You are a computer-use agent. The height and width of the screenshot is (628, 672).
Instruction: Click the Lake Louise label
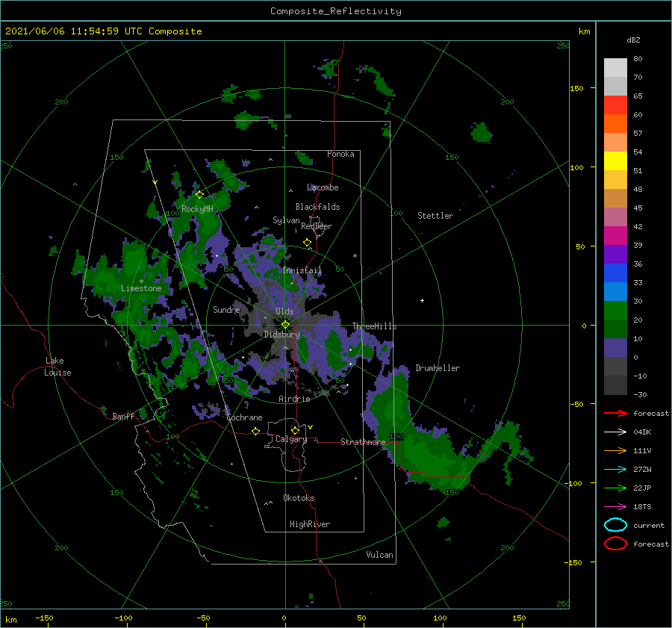point(57,367)
